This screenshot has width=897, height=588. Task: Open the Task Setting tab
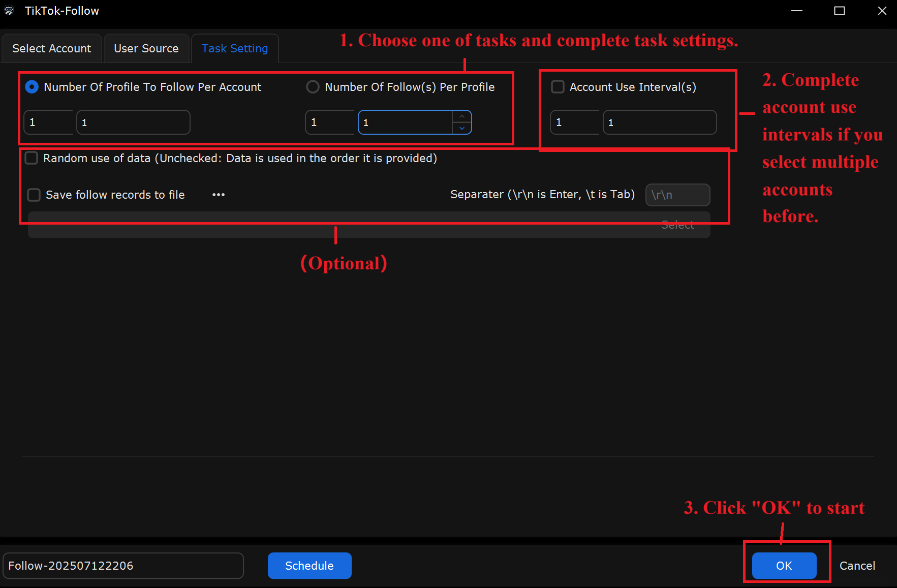point(235,48)
